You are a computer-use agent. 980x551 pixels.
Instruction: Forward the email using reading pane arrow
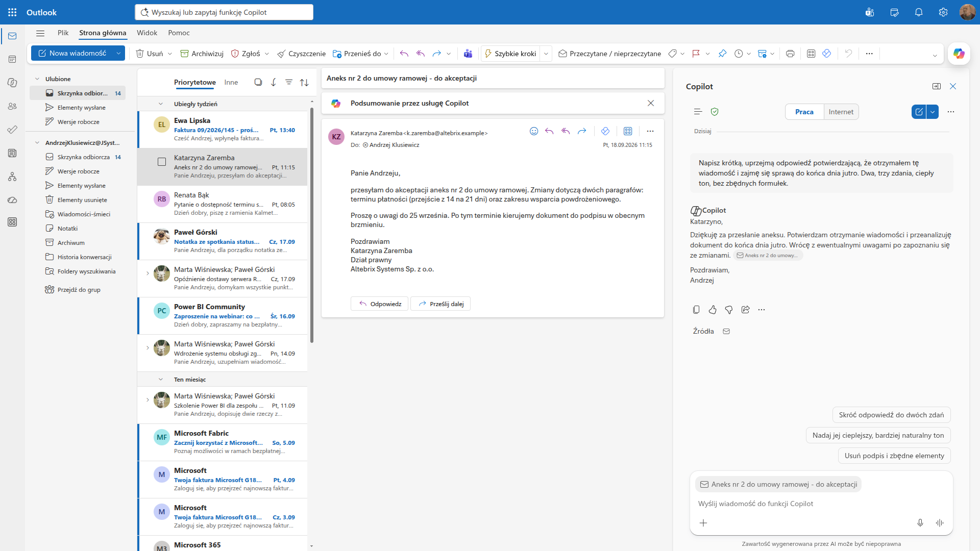(582, 131)
